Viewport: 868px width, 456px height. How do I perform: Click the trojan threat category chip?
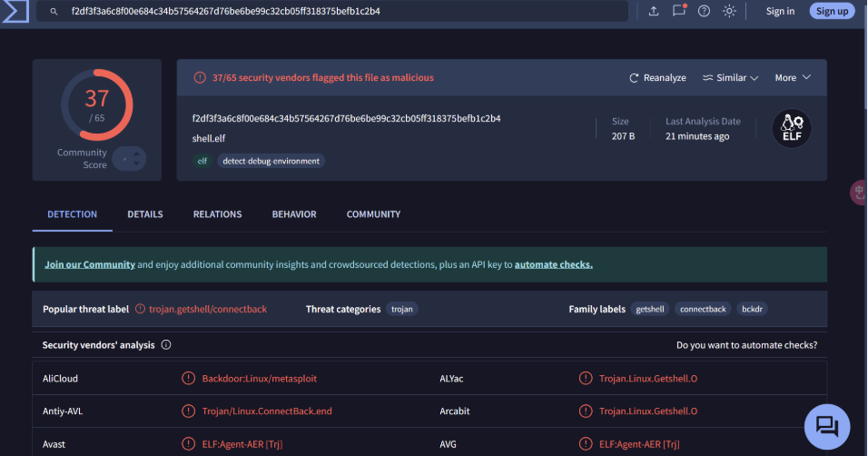tap(402, 309)
